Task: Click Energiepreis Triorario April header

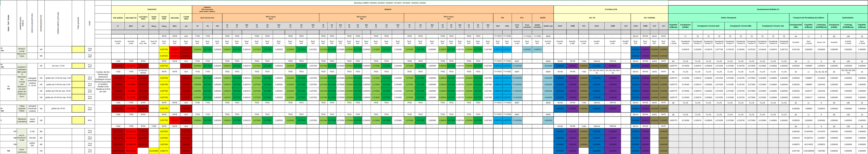Action: pyautogui.click(x=708, y=26)
